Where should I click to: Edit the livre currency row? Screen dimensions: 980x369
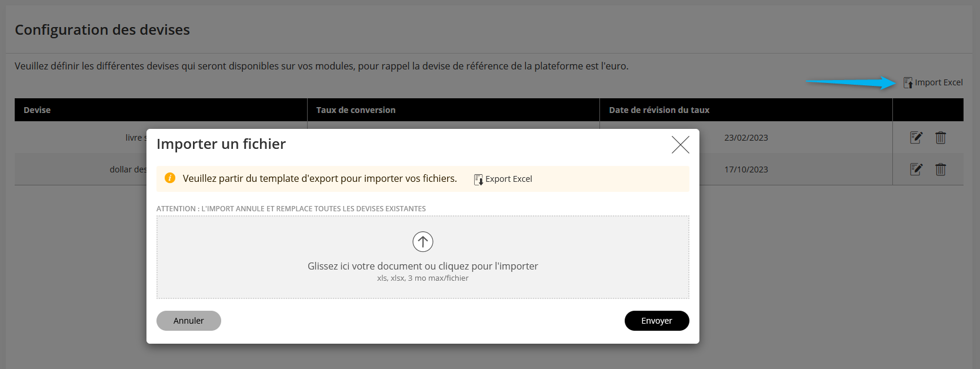916,138
